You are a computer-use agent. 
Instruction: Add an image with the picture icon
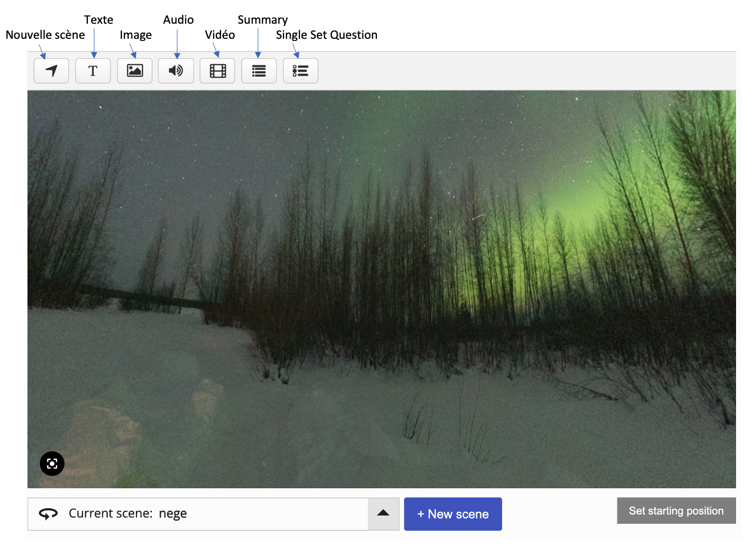(134, 71)
